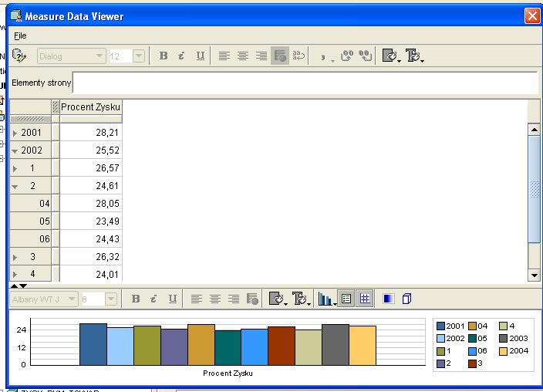Screen dimensions: 543x392
Task: Click add decimal places icon
Action: point(347,56)
